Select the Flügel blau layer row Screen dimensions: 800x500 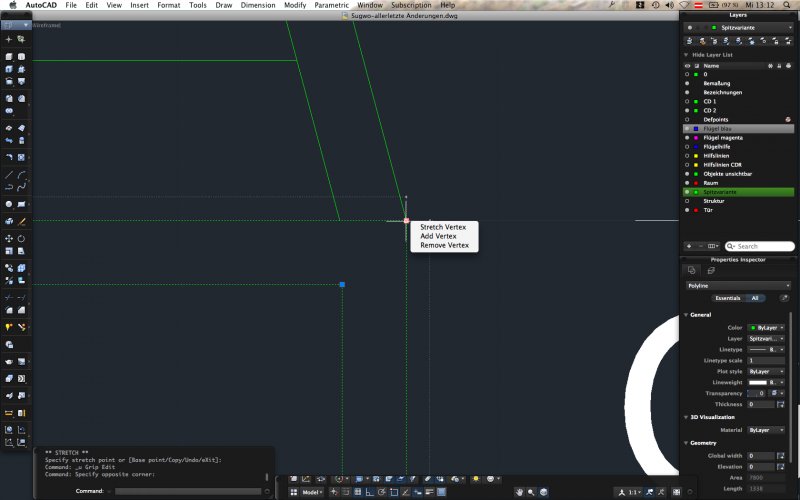click(738, 129)
